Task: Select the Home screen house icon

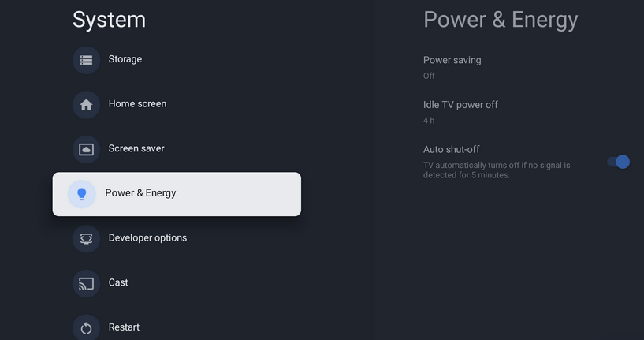Action: tap(86, 105)
